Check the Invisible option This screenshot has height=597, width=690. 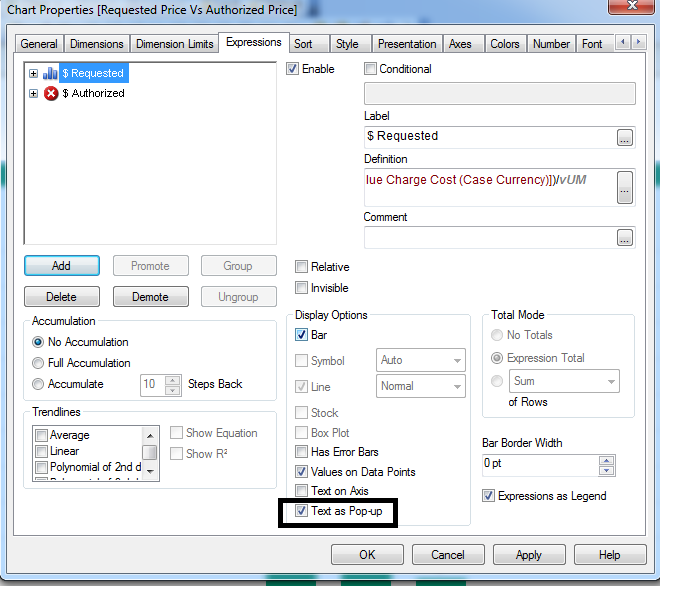[x=301, y=288]
